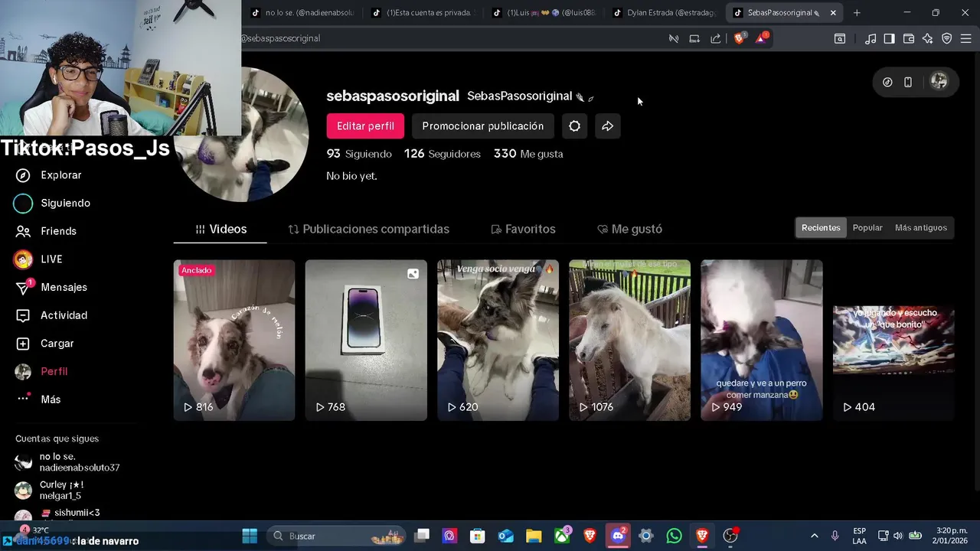
Task: Switch to 'Esta cuenta es privada' browser tab
Action: [423, 12]
